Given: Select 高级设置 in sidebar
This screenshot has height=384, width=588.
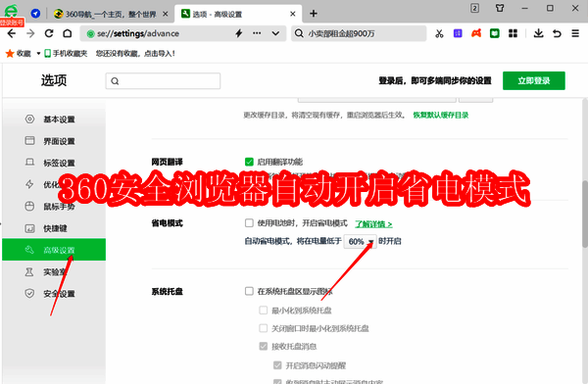Looking at the screenshot, I should [54, 250].
